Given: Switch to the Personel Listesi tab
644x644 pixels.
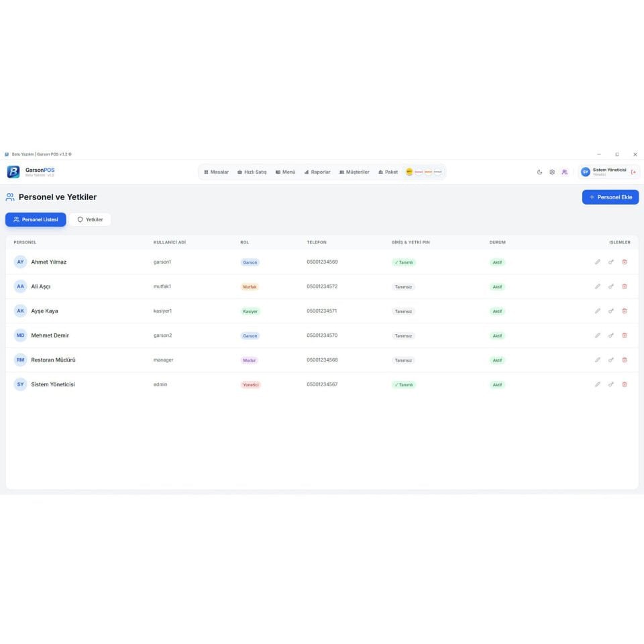Looking at the screenshot, I should 36,220.
